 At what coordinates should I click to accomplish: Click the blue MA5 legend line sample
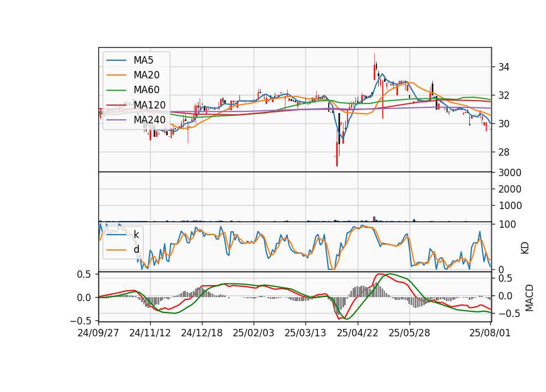pyautogui.click(x=116, y=60)
